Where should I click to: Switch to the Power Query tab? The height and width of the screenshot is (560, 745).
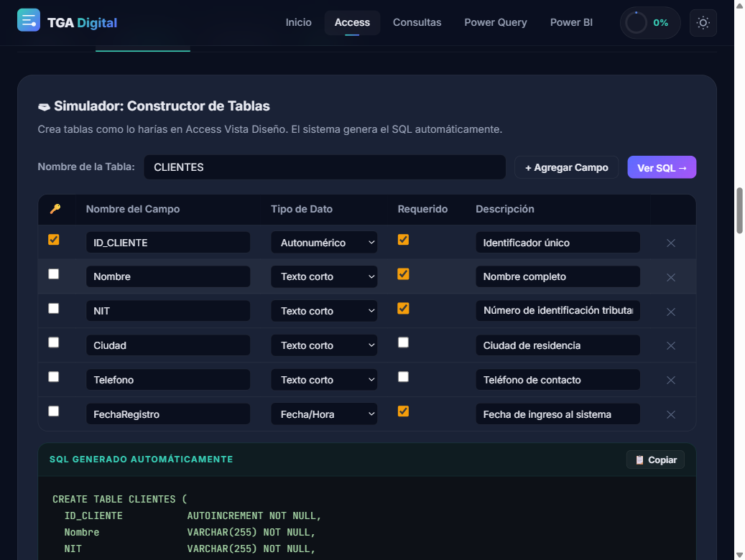tap(496, 22)
